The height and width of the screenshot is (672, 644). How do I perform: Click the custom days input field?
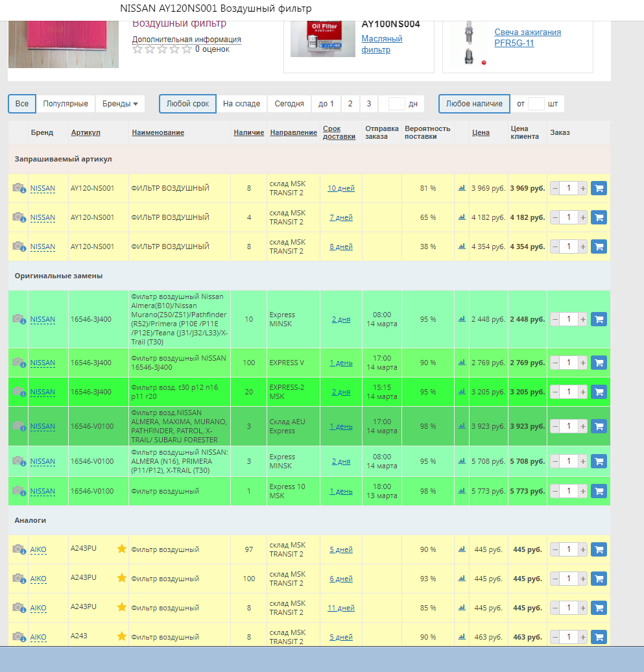[x=397, y=104]
